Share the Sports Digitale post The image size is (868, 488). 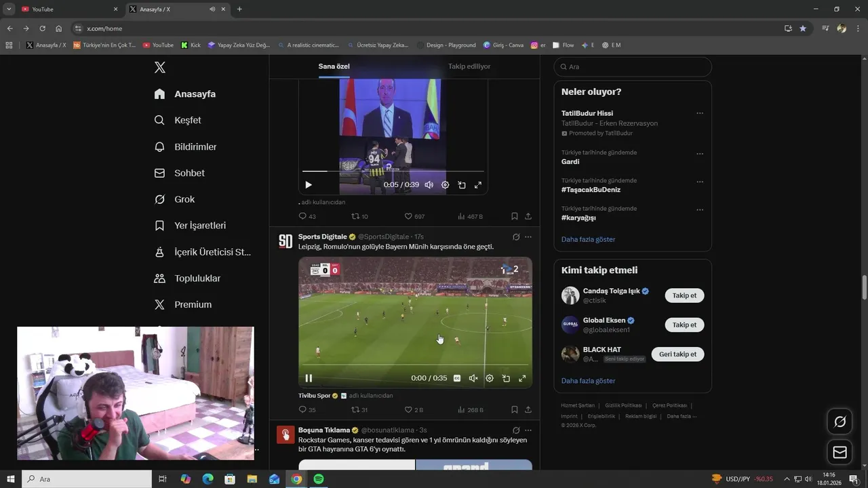[x=528, y=409]
